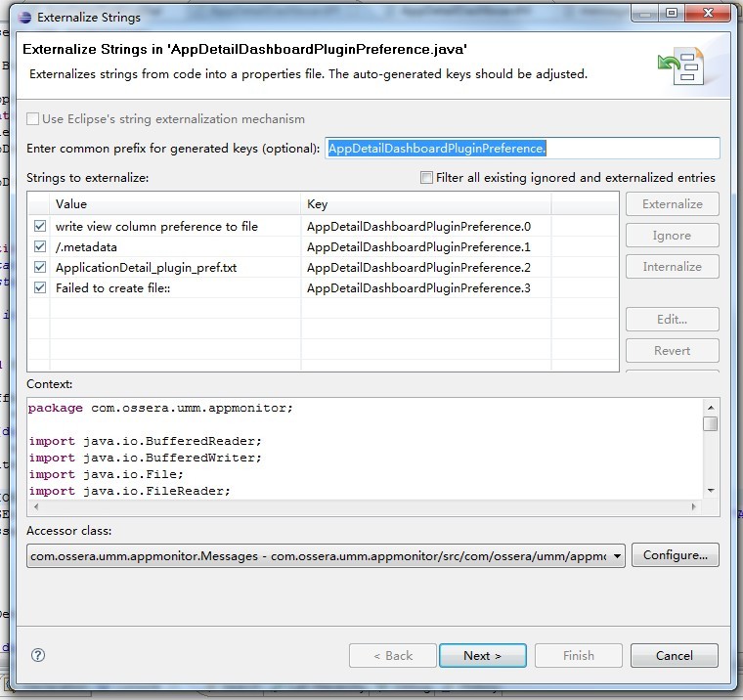
Task: Select value '/.metadata'
Action: click(86, 247)
